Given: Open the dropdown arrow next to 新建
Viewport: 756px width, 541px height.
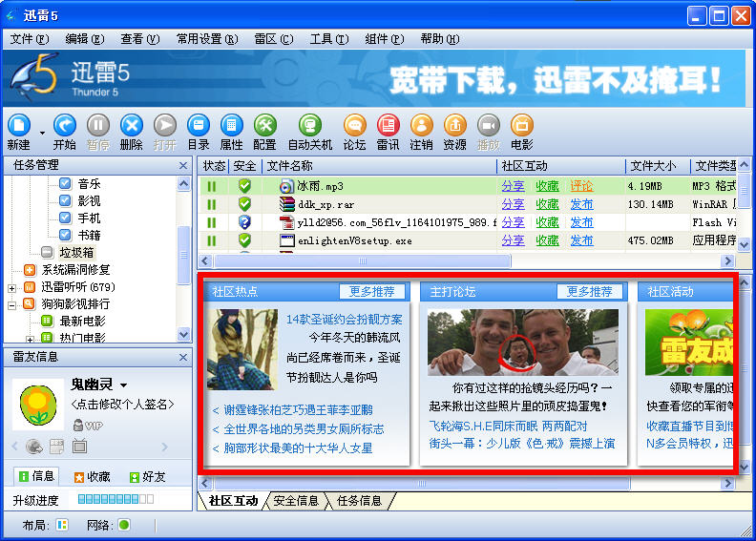Looking at the screenshot, I should pos(42,133).
